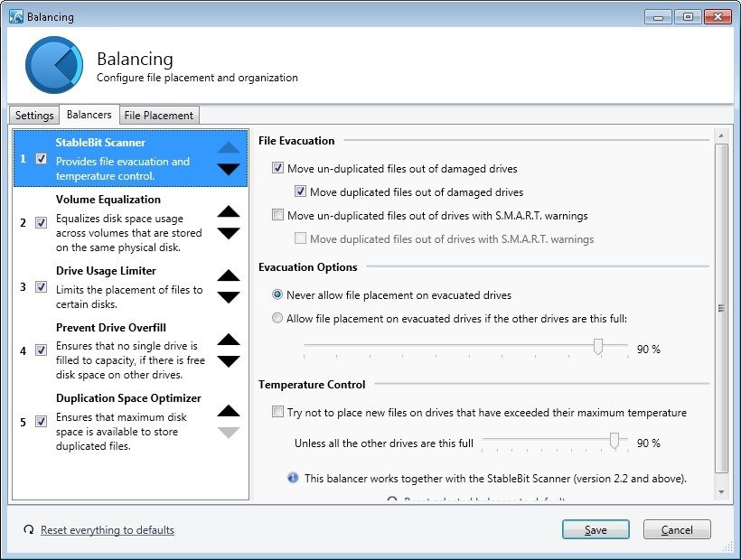Screen dimensions: 741x560
Task: Enable the maximum temperature placement checkbox
Action: pyautogui.click(x=277, y=412)
